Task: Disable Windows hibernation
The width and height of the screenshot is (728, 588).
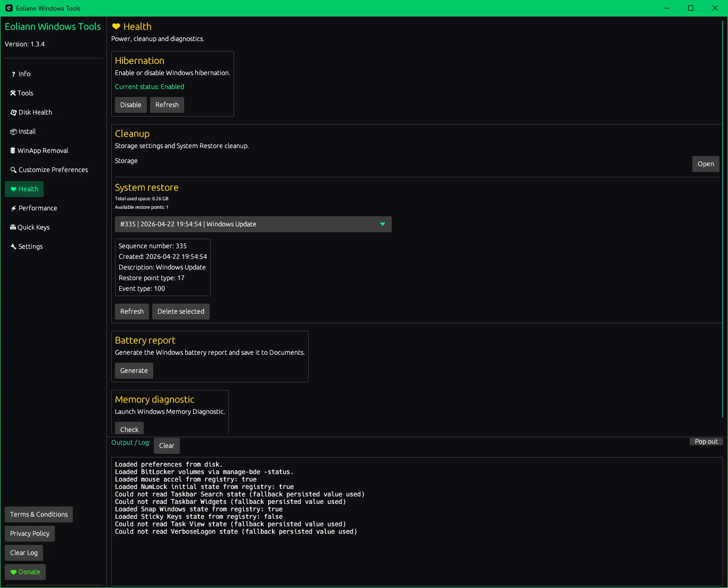Action: point(130,105)
